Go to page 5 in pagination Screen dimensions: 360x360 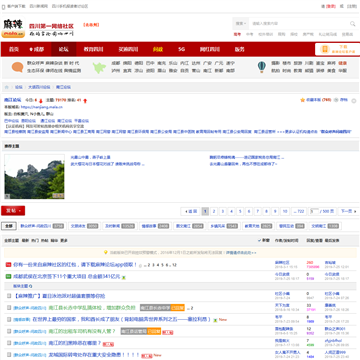(x=240, y=211)
